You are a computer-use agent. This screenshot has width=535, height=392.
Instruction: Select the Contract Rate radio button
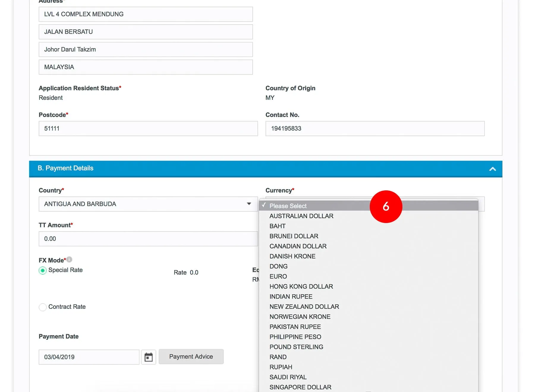pyautogui.click(x=43, y=307)
